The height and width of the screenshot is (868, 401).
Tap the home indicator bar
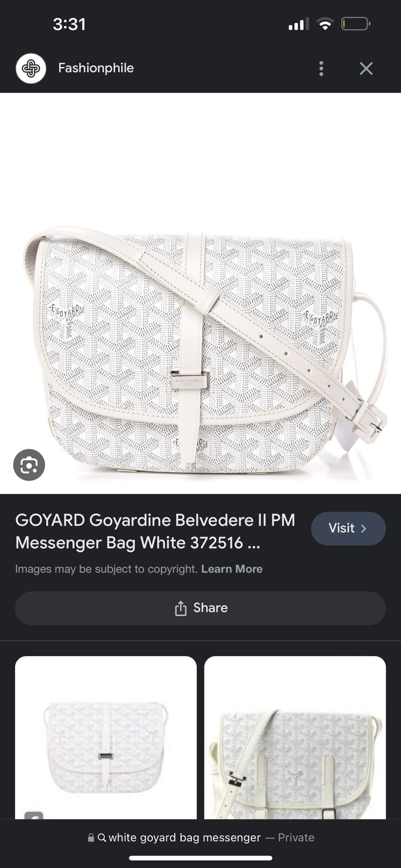tap(200, 858)
